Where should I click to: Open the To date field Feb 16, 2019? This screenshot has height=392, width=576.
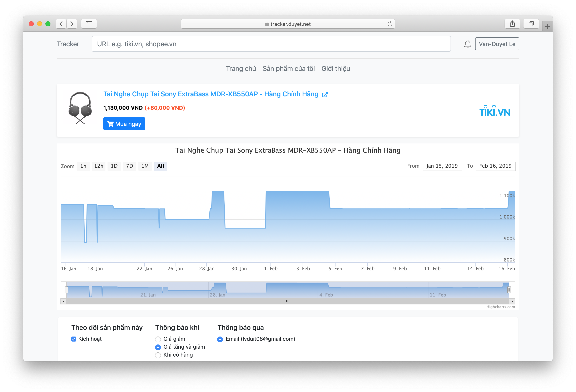coord(495,166)
